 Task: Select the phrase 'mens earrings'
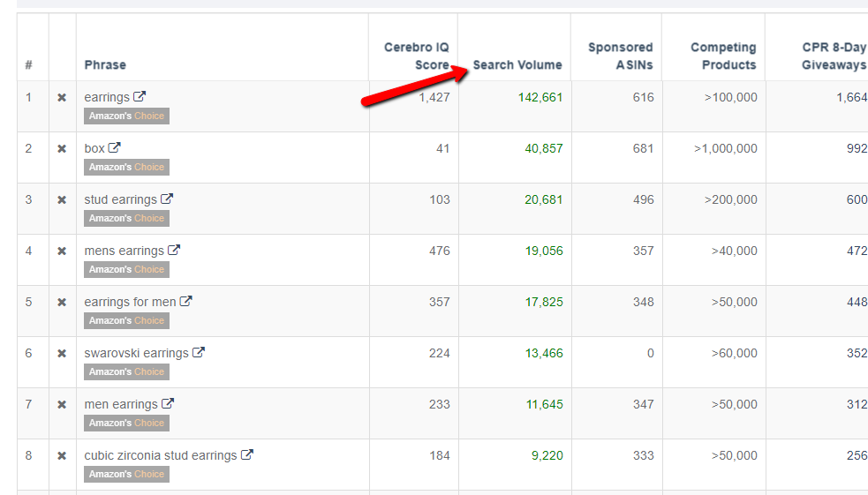124,251
